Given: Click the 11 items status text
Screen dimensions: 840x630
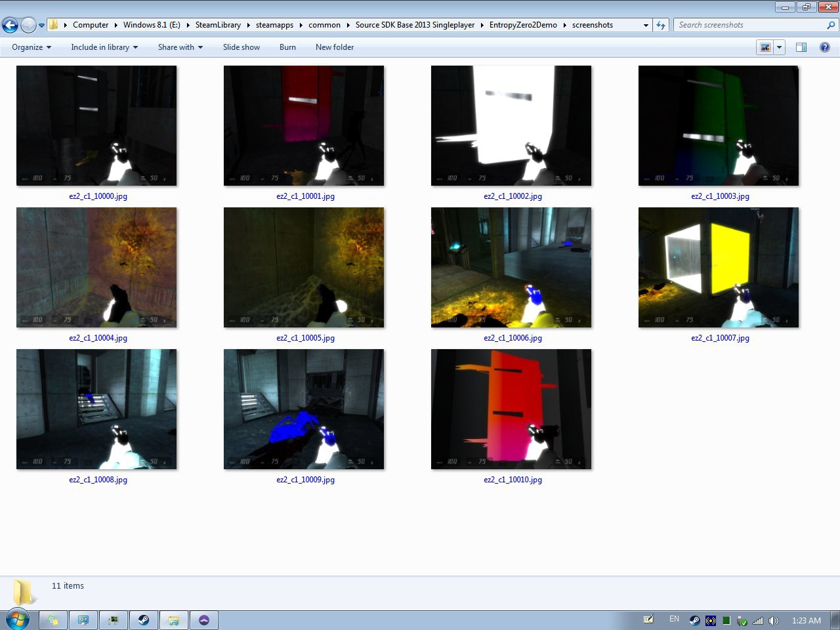Looking at the screenshot, I should [68, 586].
